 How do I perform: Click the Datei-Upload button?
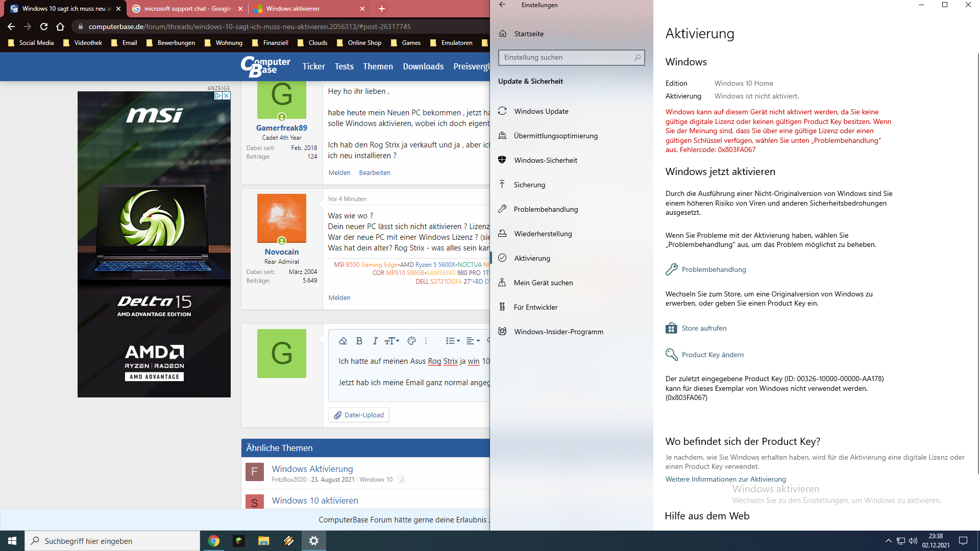coord(359,415)
